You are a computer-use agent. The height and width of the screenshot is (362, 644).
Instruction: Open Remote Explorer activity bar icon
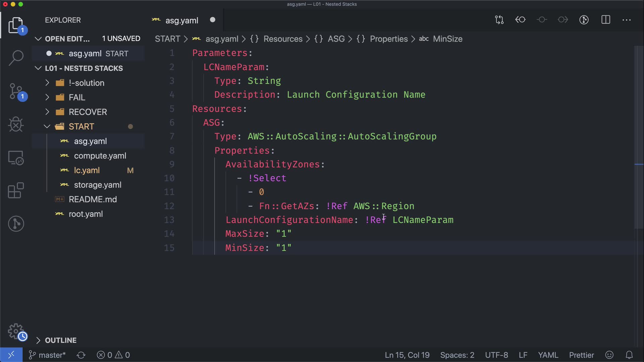point(16,158)
